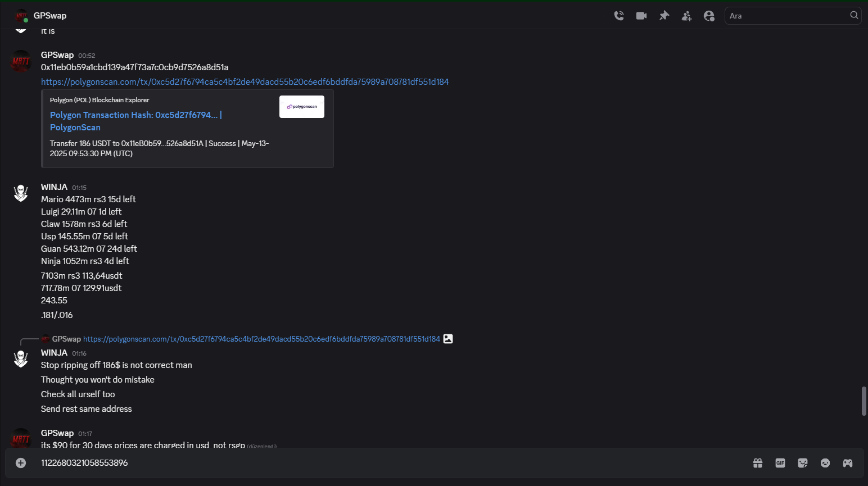Click 'Stop ripping off 186$ is not correct man'
This screenshot has width=868, height=486.
[x=116, y=365]
